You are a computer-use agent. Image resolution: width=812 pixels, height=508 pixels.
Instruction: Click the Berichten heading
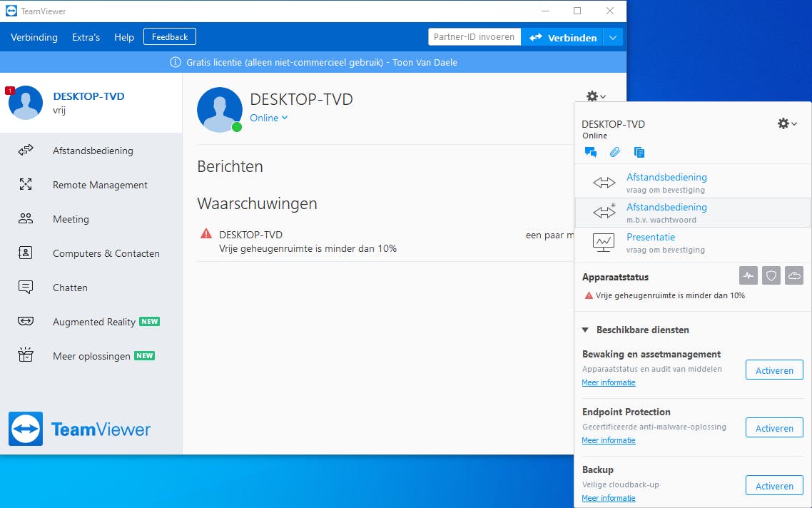(x=230, y=166)
